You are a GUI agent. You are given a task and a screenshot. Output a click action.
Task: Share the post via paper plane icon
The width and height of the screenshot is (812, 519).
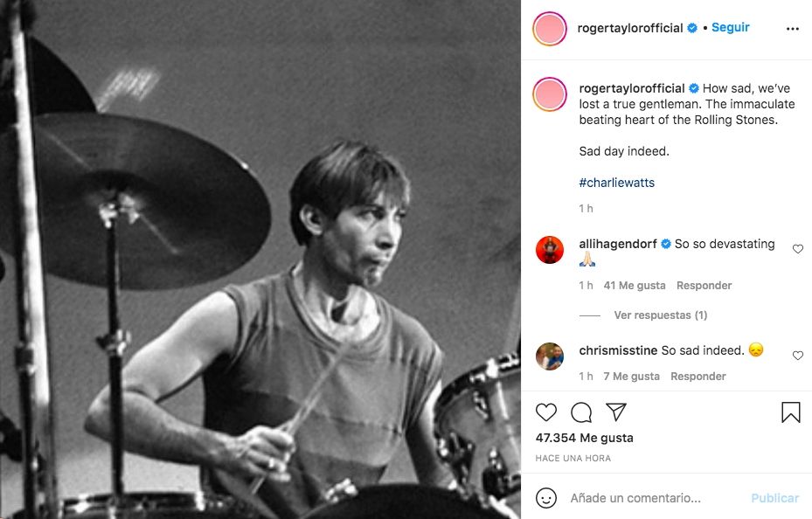(616, 412)
